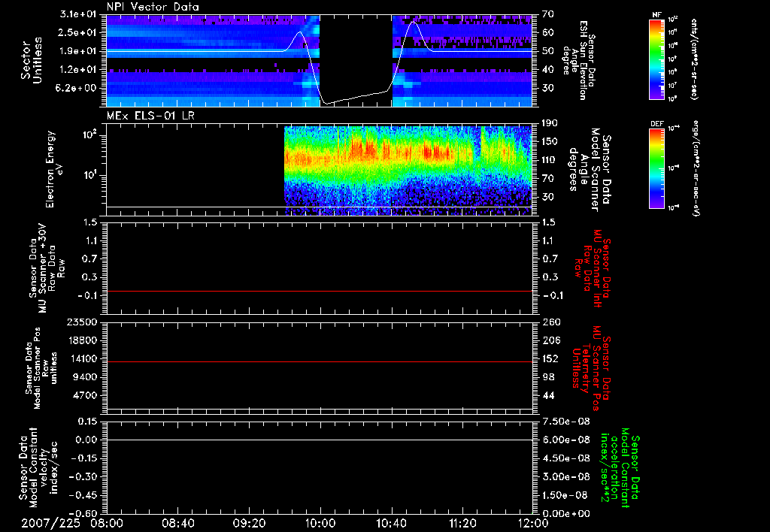Click the red line in Scanner Pos panel
Screen dimensions: 770x532
click(x=320, y=361)
